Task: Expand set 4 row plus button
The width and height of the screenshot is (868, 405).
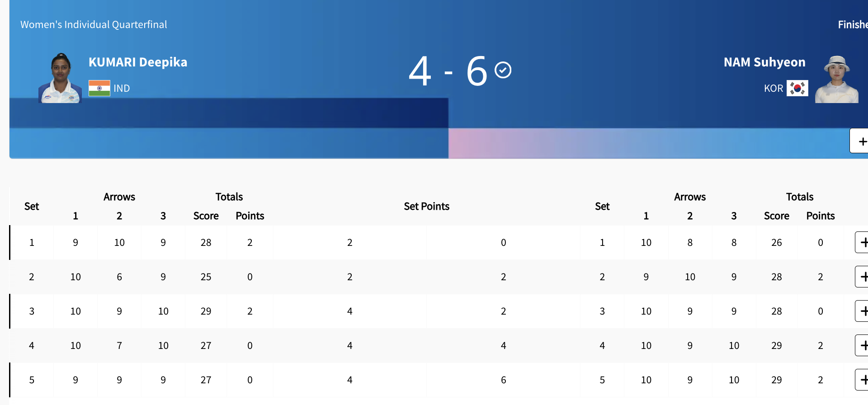Action: [x=863, y=345]
